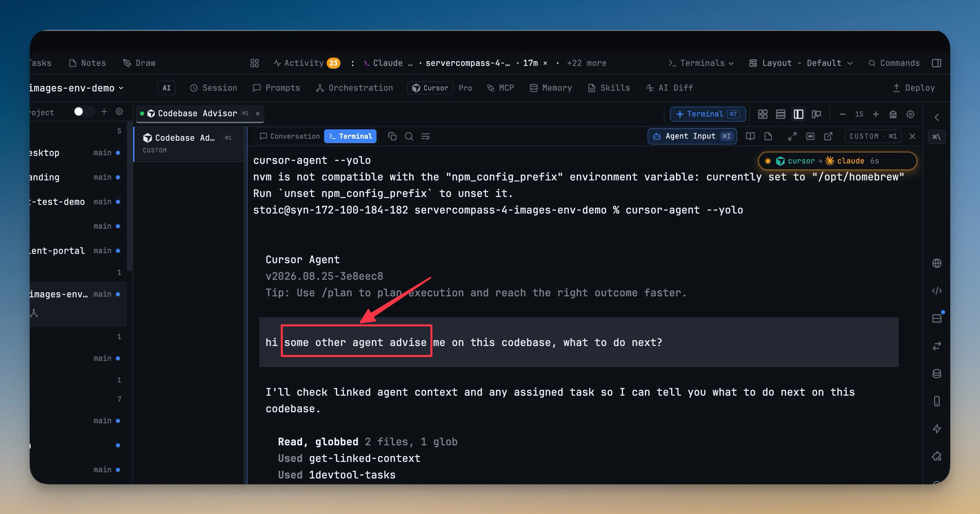Open the code brackets icon in sidebar
Screen dimensions: 980x514
(937, 291)
